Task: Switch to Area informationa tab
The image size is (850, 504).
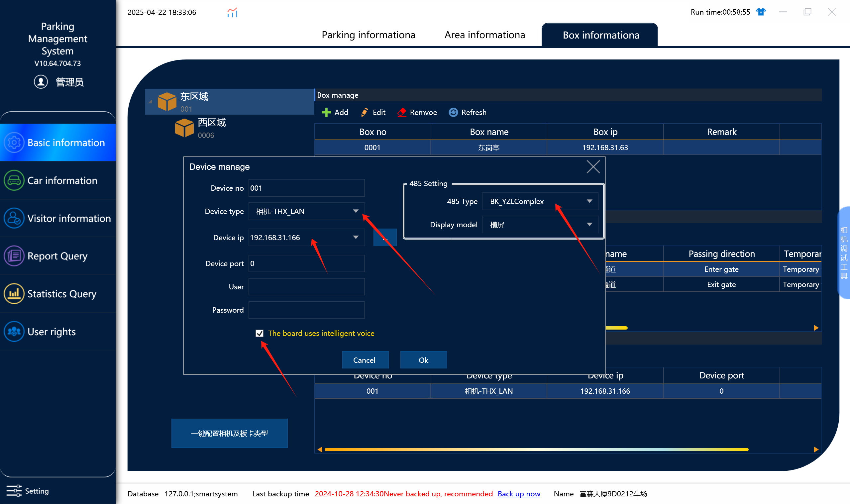Action: [x=484, y=35]
